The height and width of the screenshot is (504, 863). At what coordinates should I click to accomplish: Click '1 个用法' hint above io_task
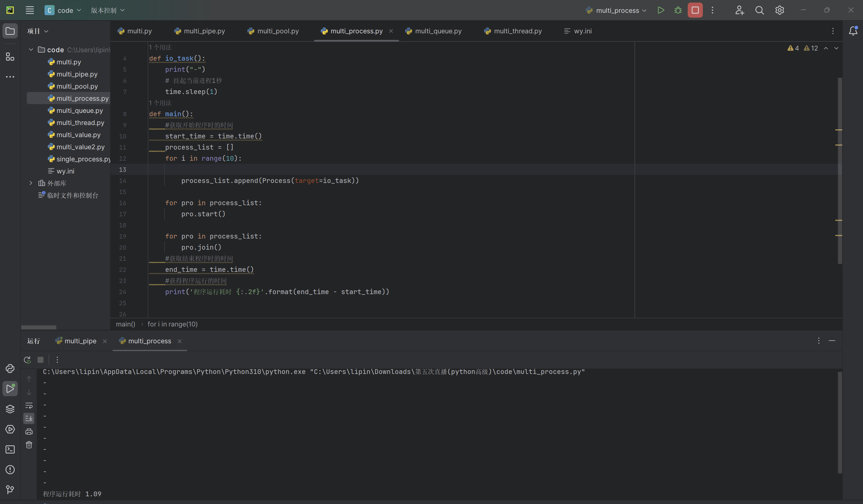[x=160, y=47]
